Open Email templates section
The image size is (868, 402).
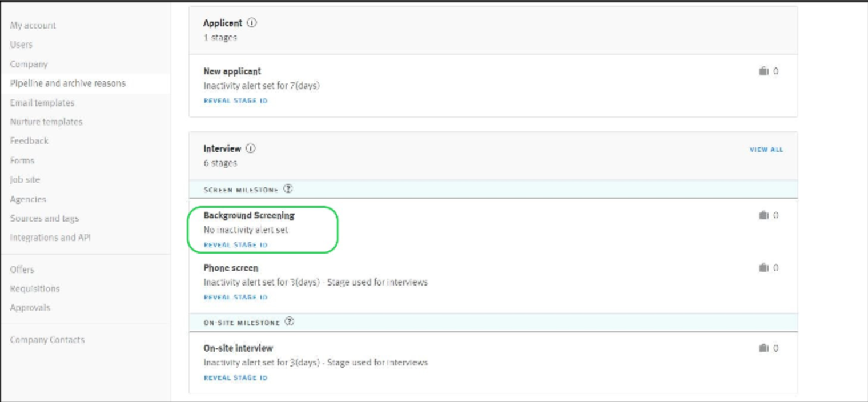42,103
